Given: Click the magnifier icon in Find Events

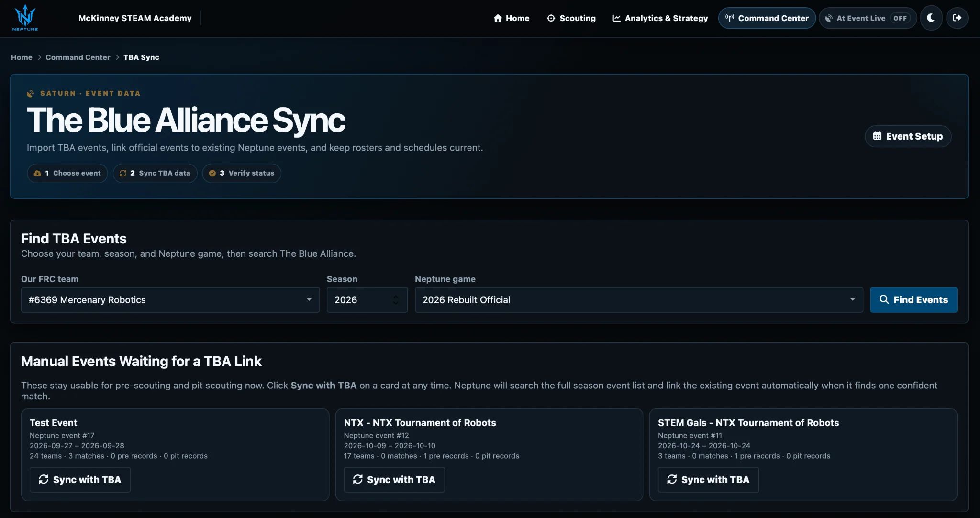Looking at the screenshot, I should click(884, 299).
